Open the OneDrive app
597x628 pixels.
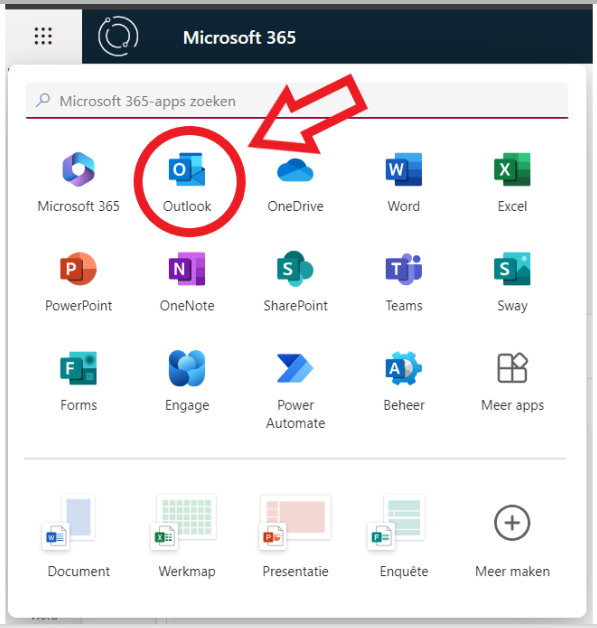(x=295, y=183)
